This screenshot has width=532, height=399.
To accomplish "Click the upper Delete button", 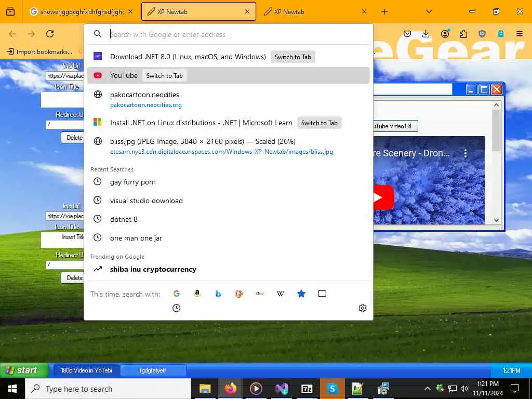I will 73,137.
